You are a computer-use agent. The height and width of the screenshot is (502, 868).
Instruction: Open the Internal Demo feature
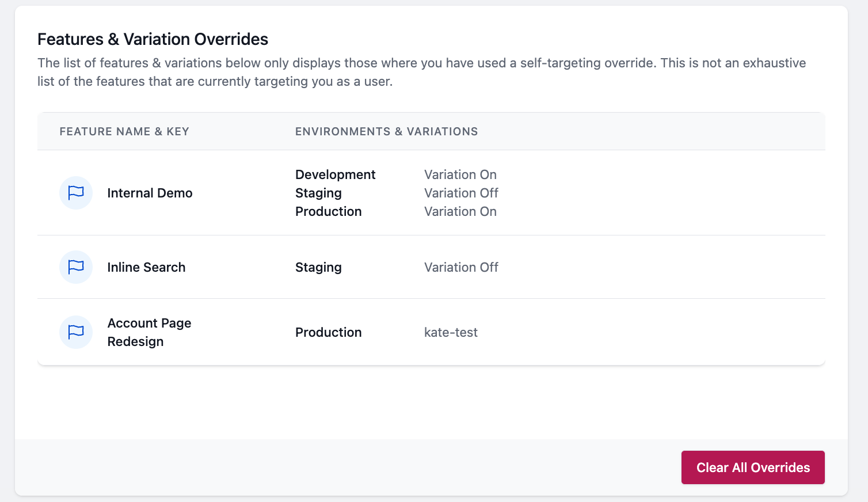tap(150, 193)
